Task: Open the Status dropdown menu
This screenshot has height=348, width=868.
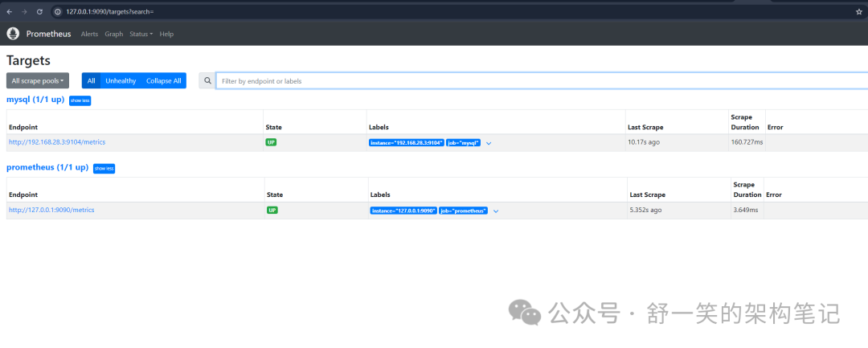Action: click(x=141, y=34)
